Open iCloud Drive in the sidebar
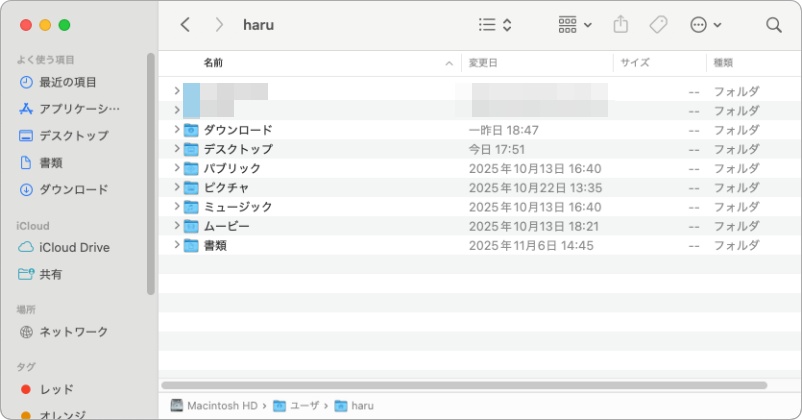Image resolution: width=802 pixels, height=420 pixels. [73, 247]
